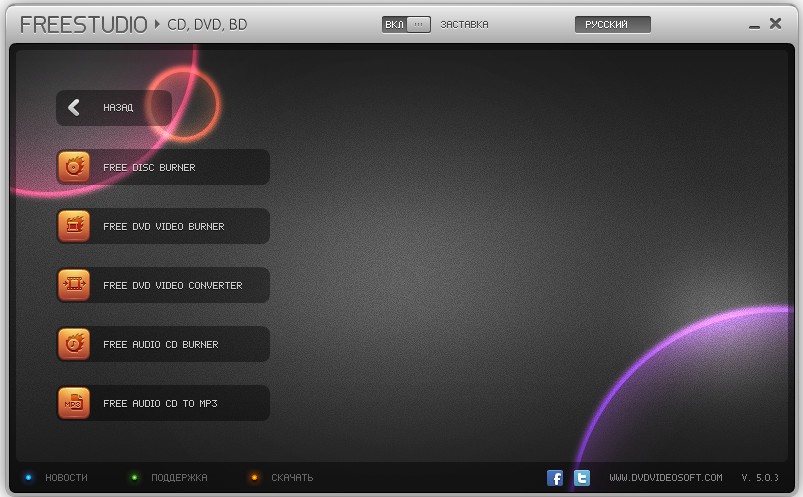Launch Free Audio CD Burner icon
This screenshot has height=497, width=803.
click(x=74, y=344)
